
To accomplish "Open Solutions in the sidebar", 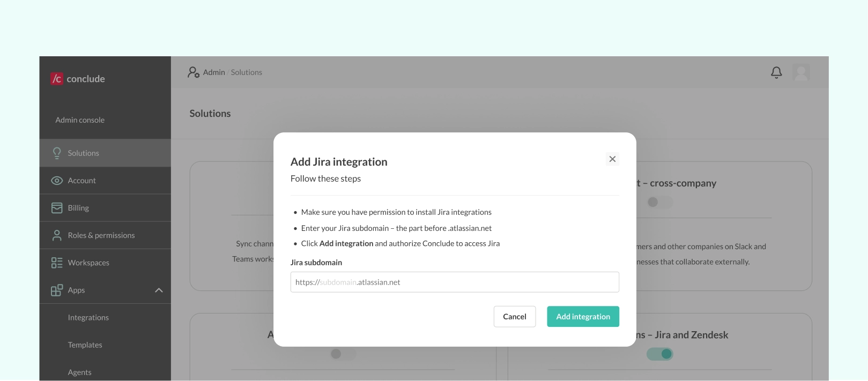I will pos(105,153).
